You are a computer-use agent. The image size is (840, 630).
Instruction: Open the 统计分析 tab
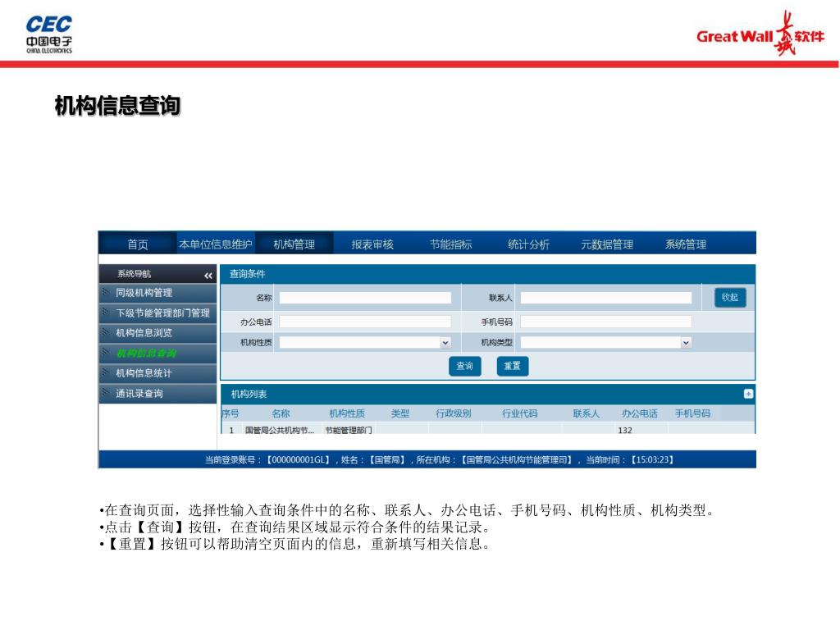(x=529, y=244)
